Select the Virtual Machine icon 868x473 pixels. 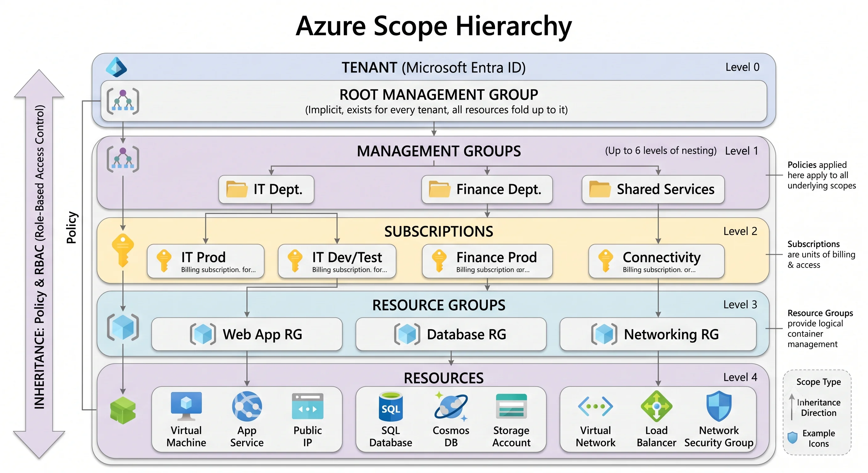[x=186, y=406]
